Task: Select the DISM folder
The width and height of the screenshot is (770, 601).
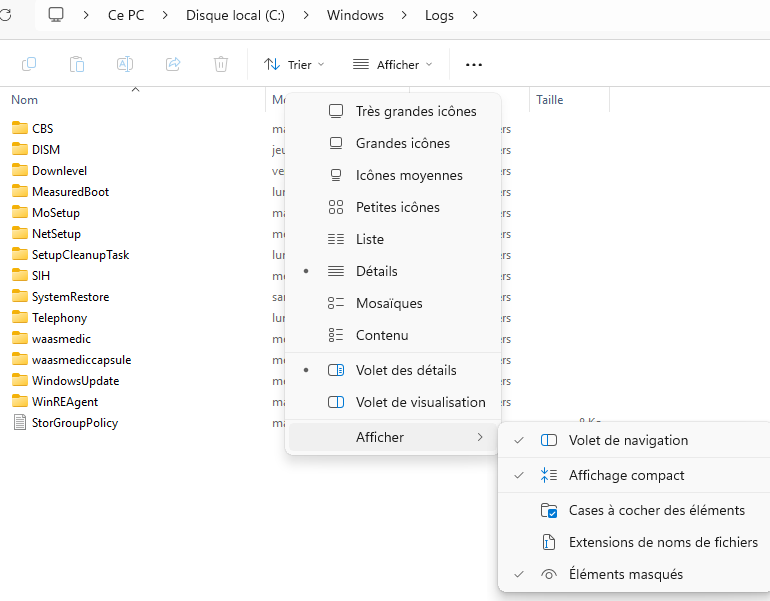Action: [35, 150]
